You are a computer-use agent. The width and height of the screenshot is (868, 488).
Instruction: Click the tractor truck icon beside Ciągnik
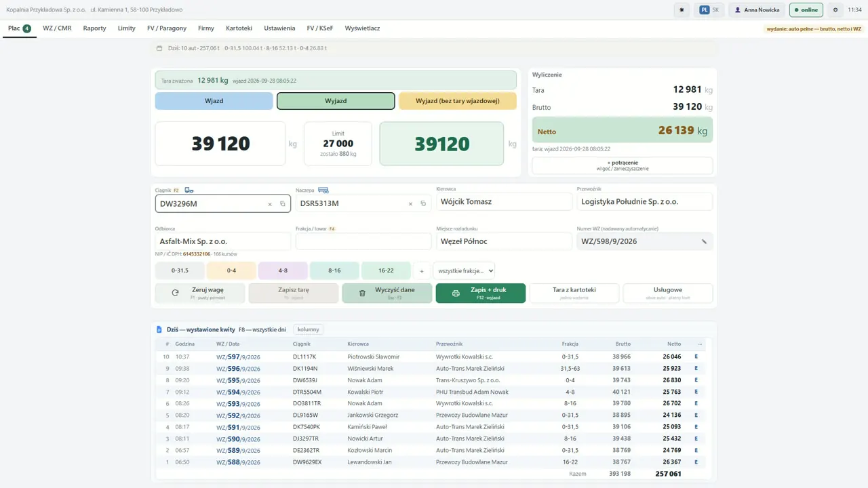[189, 190]
